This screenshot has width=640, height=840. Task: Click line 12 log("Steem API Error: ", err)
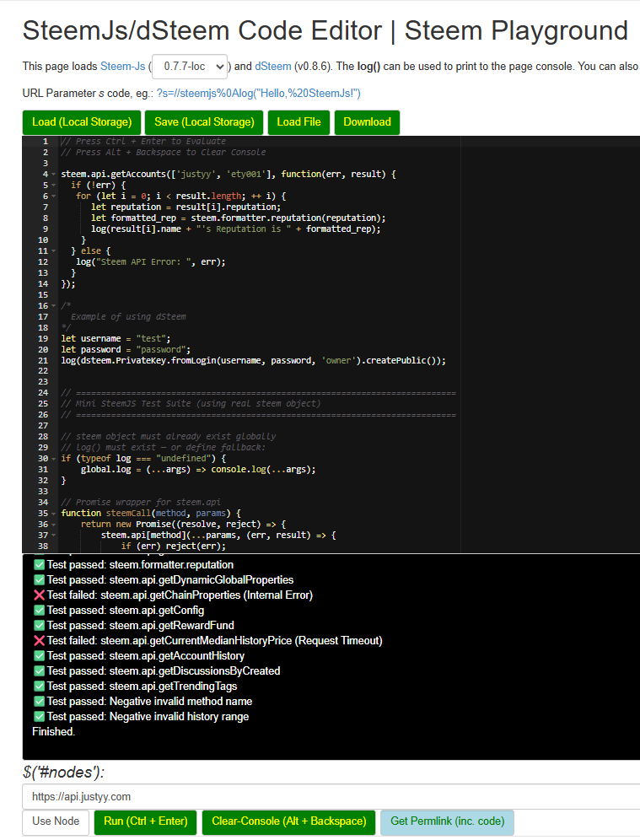coord(150,262)
